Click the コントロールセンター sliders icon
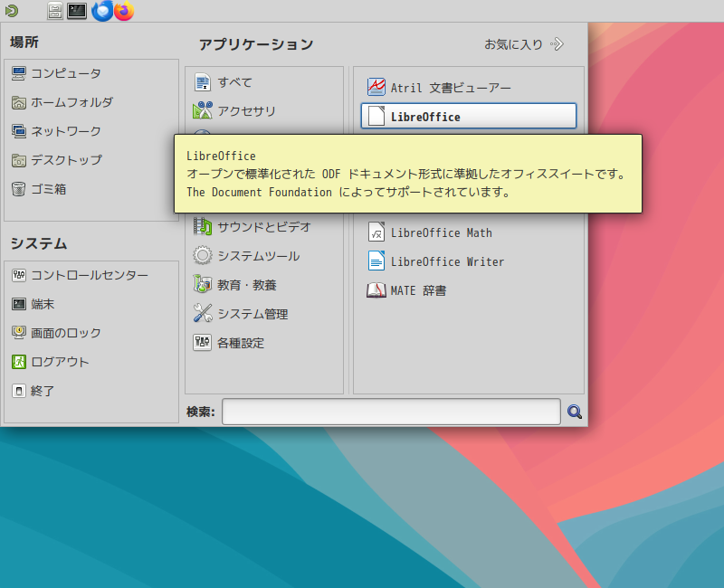Image resolution: width=724 pixels, height=588 pixels. pyautogui.click(x=18, y=276)
